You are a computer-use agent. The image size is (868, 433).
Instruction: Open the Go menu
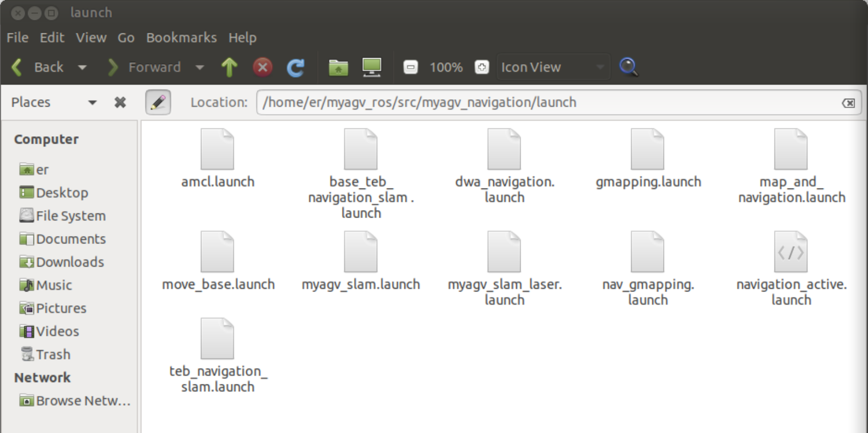[x=126, y=37]
